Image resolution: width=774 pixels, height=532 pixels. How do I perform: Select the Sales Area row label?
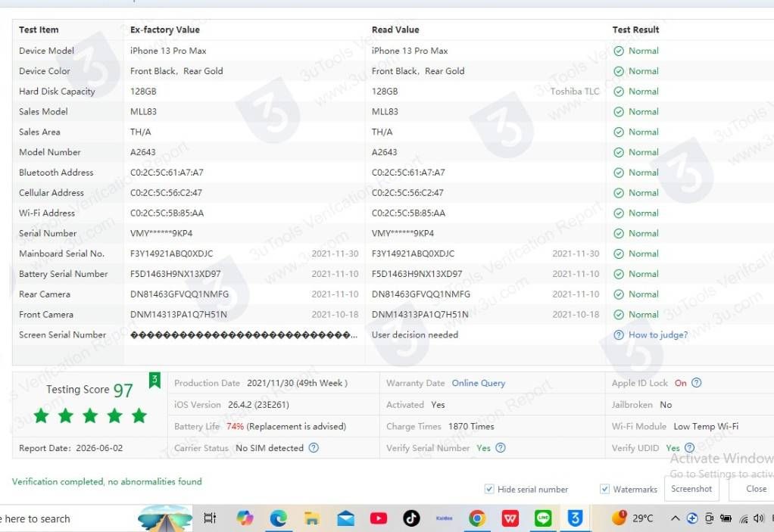click(39, 132)
